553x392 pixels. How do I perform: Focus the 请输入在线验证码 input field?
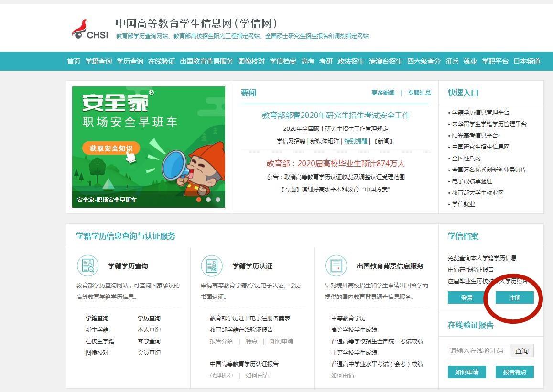tap(479, 351)
